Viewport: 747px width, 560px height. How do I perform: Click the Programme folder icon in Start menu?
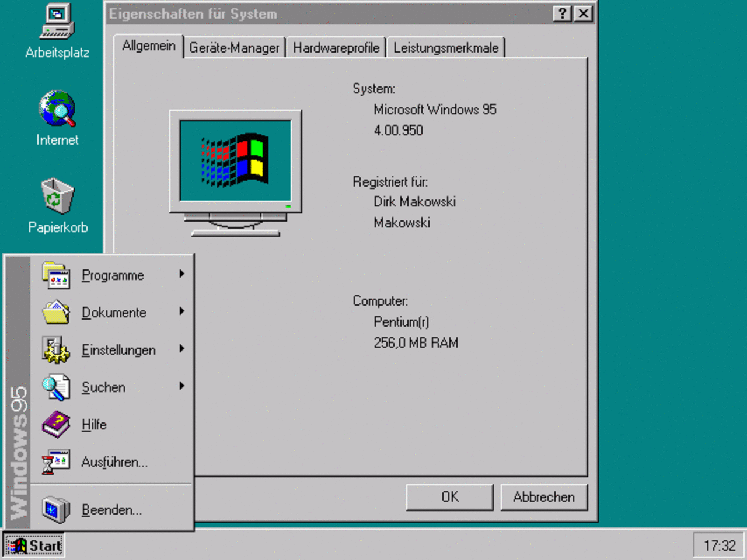tap(56, 275)
